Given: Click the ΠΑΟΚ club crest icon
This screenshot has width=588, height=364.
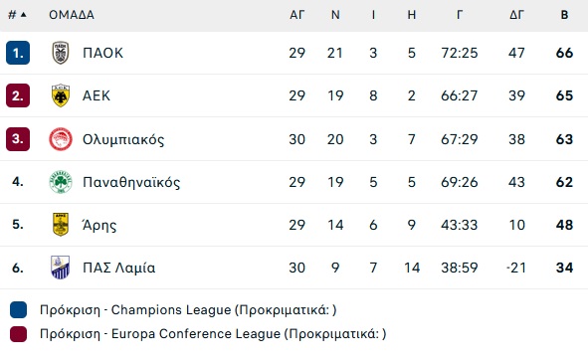Looking at the screenshot, I should click(x=61, y=53).
